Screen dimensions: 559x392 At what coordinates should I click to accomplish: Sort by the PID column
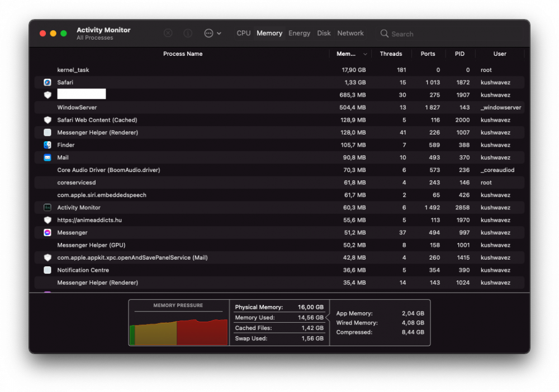(459, 54)
